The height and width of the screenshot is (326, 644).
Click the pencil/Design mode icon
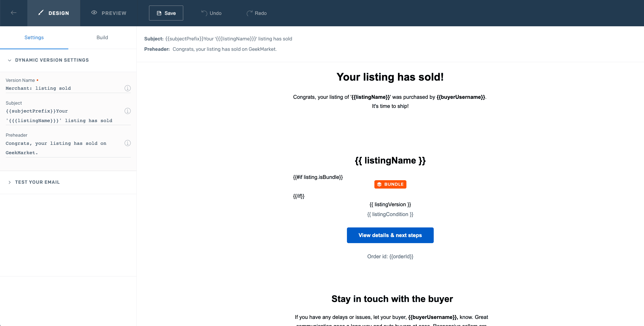[41, 12]
